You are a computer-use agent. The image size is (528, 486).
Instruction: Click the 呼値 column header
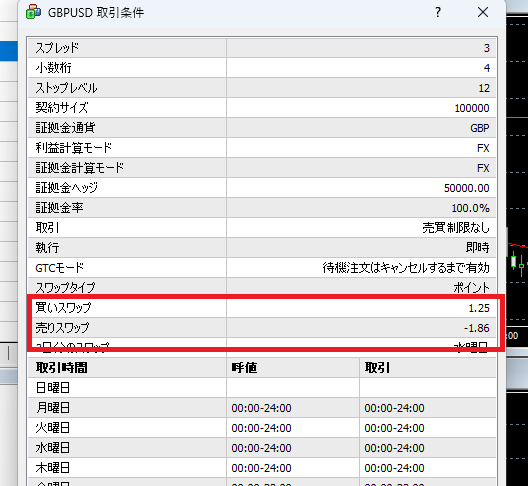(244, 367)
